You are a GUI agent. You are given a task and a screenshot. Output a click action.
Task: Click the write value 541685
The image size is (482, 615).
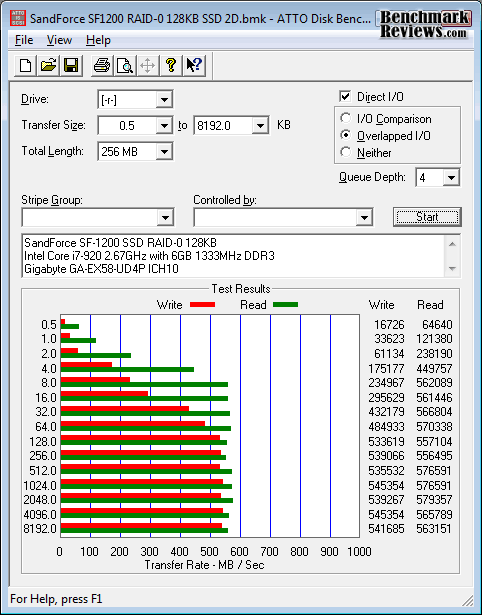386,529
